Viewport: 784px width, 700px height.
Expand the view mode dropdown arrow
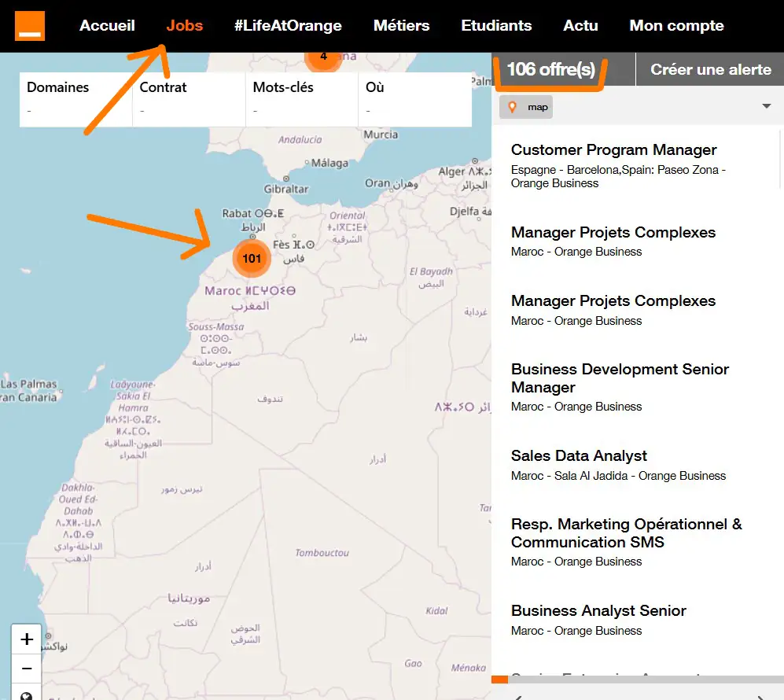767,106
